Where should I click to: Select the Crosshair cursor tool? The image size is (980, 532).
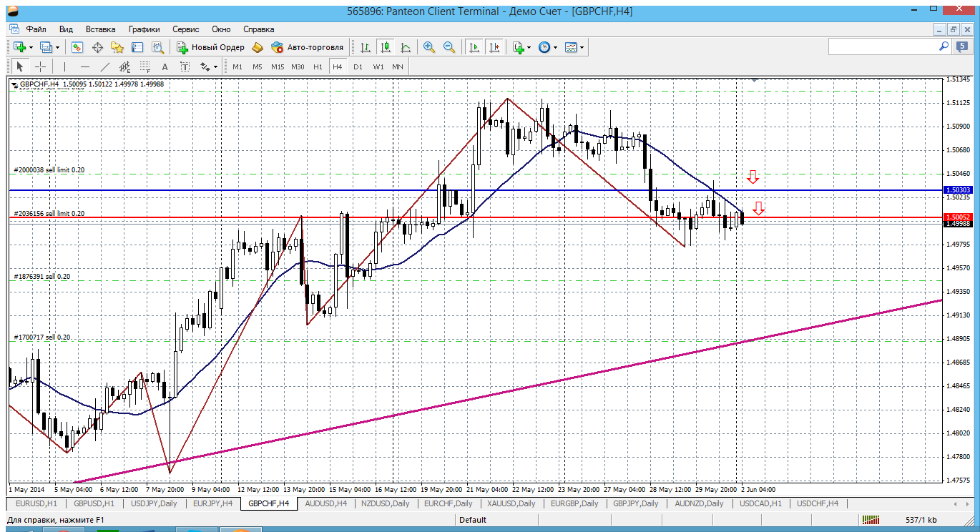pyautogui.click(x=41, y=66)
